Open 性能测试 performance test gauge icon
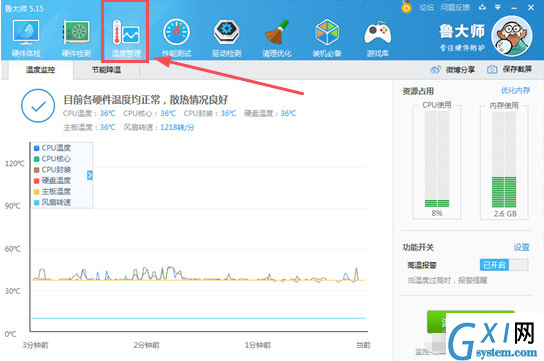 click(176, 37)
